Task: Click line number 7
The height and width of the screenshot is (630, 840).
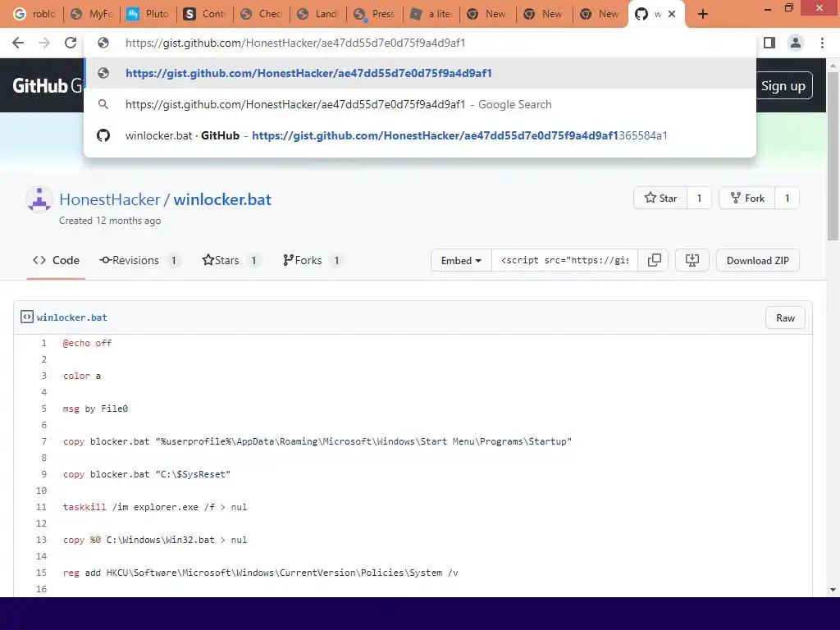Action: 44,441
